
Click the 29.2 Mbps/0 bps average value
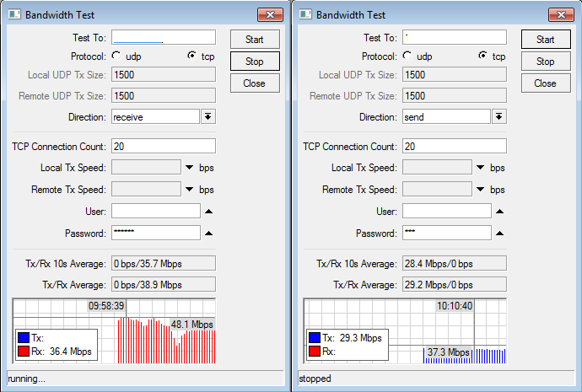[x=455, y=285]
